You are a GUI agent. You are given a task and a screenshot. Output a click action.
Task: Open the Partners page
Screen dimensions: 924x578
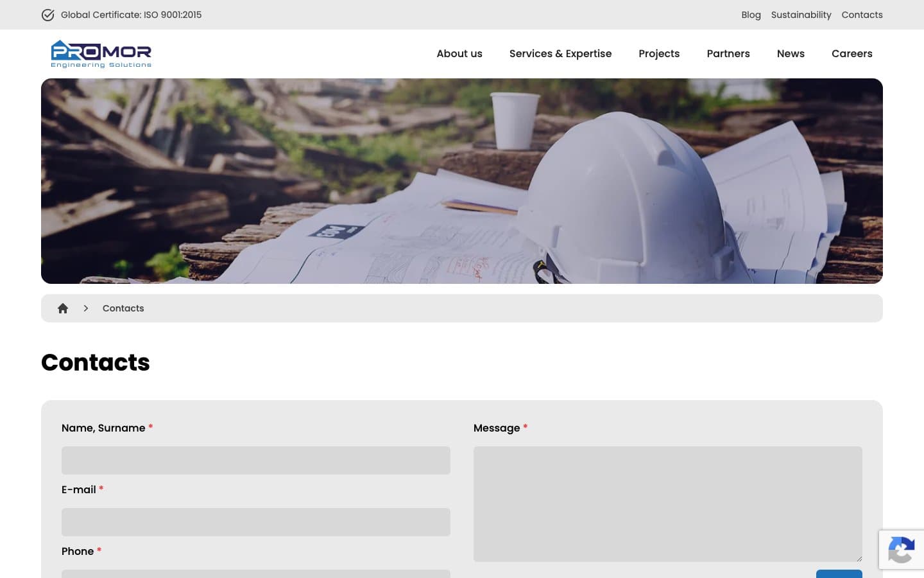pyautogui.click(x=728, y=54)
